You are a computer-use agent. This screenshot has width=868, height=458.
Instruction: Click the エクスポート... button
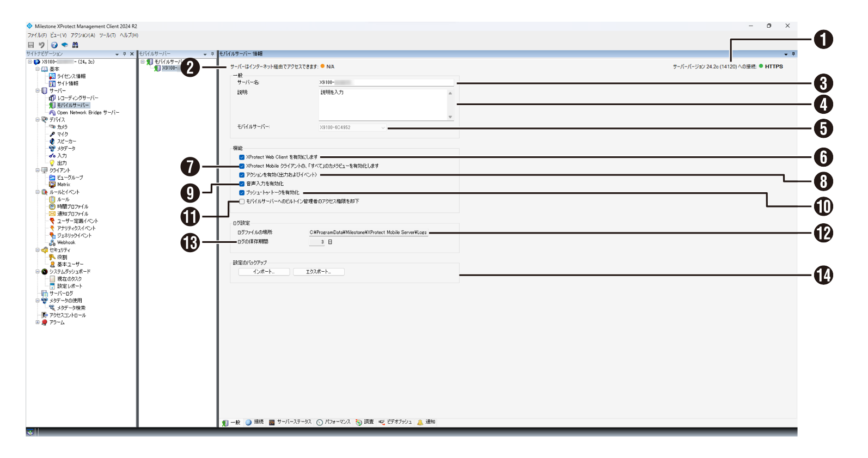tap(319, 272)
